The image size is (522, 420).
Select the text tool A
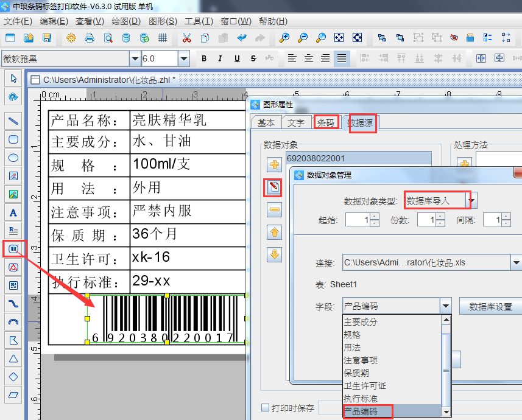pos(13,213)
